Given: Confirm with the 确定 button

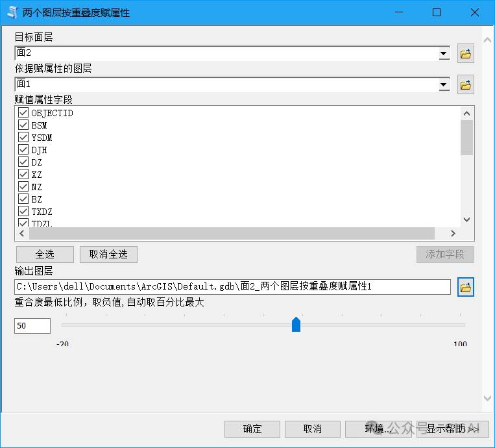Looking at the screenshot, I should [x=252, y=429].
